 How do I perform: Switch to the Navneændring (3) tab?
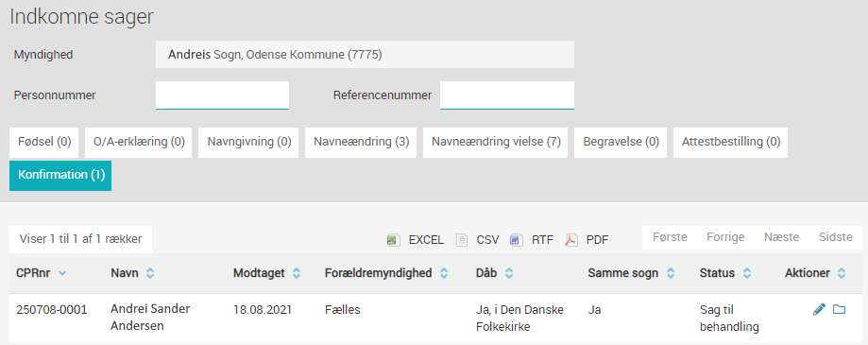[x=361, y=143]
